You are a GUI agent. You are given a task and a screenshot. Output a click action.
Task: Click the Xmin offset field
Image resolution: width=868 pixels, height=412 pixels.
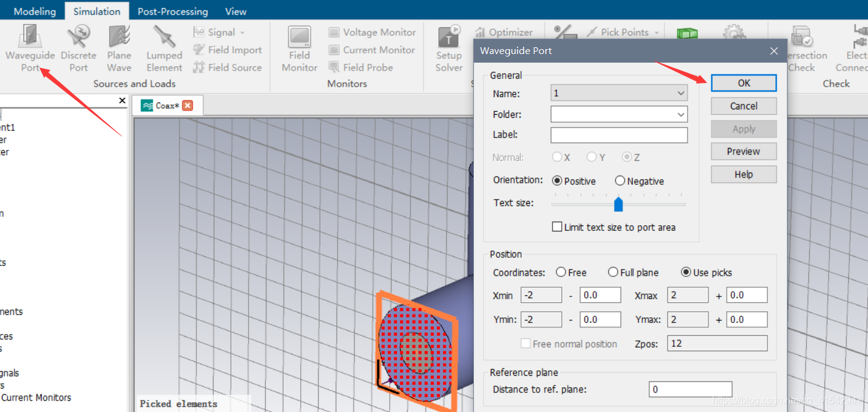600,295
